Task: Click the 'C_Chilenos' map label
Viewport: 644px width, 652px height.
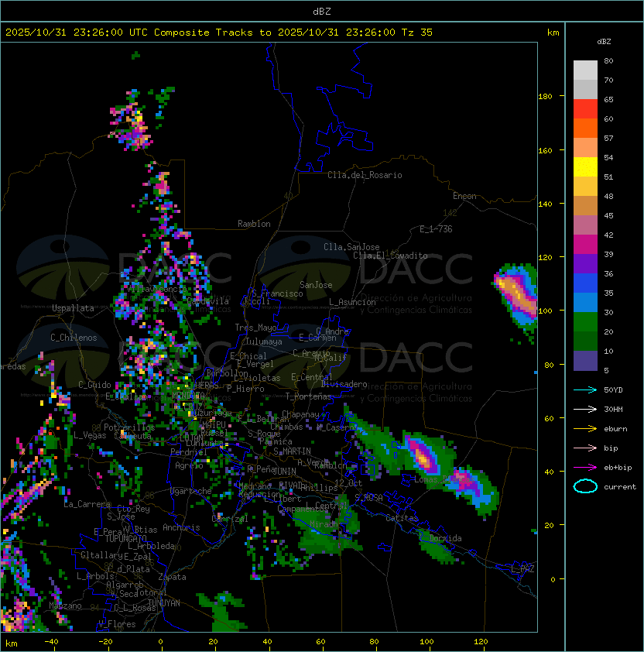Action: tap(74, 338)
